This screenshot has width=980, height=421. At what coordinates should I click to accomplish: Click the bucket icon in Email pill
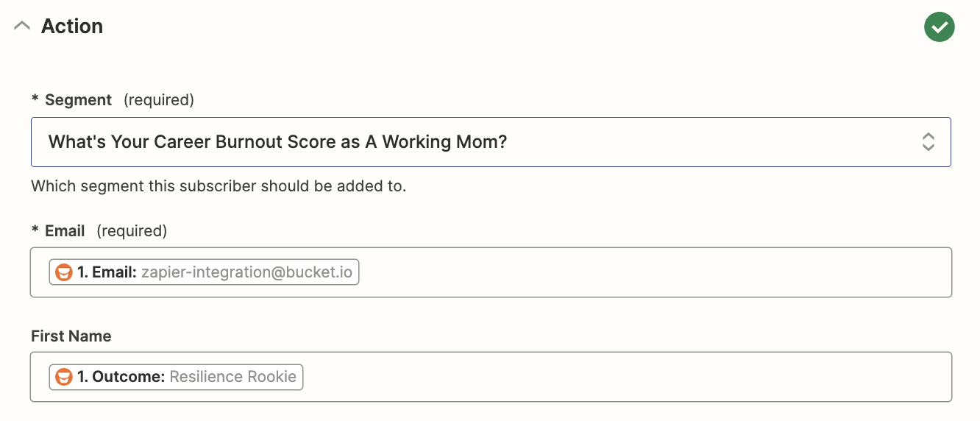pos(64,272)
